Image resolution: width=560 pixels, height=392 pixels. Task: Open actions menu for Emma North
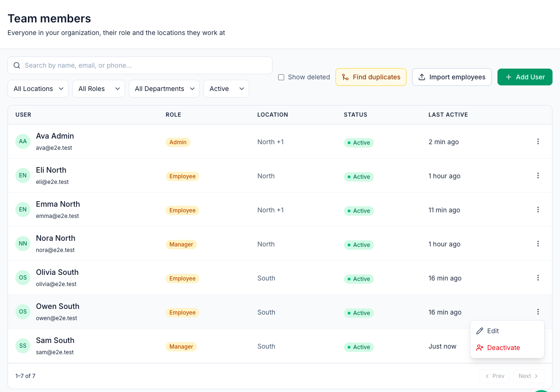point(538,210)
